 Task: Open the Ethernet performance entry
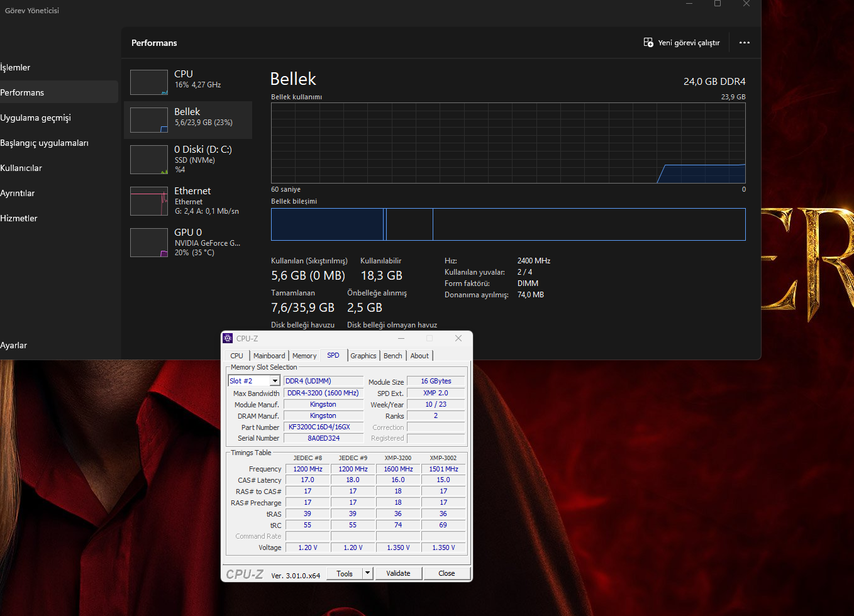[x=188, y=201]
